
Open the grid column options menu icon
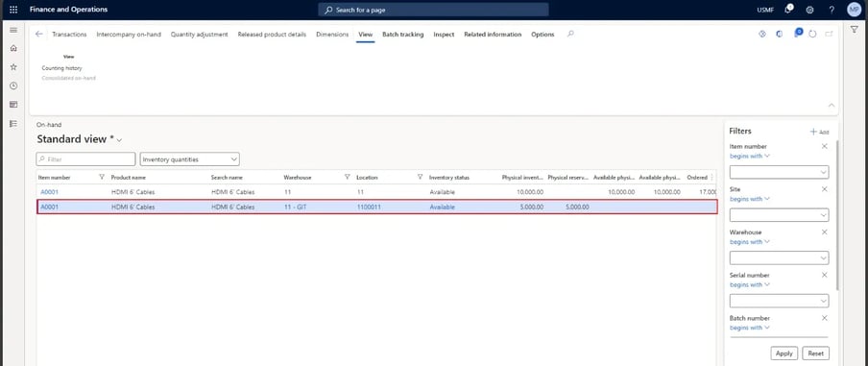point(711,177)
